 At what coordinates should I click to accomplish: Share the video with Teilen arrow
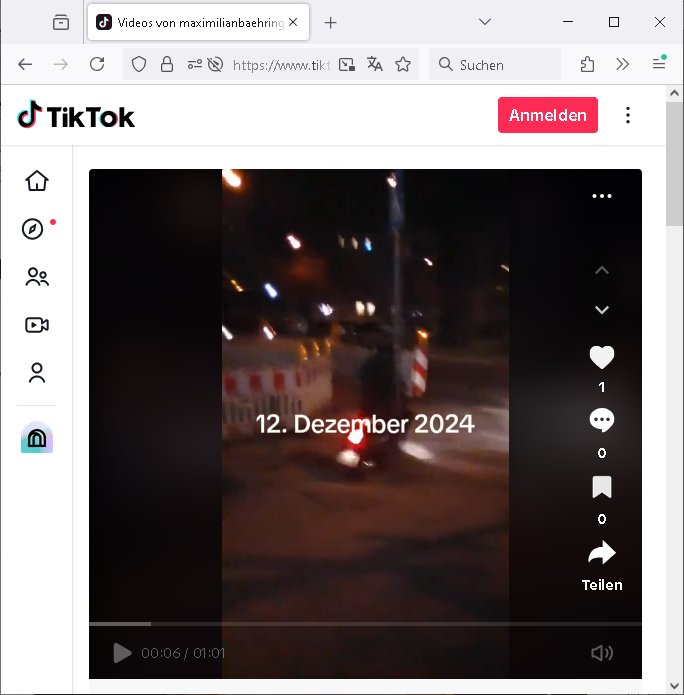(602, 553)
